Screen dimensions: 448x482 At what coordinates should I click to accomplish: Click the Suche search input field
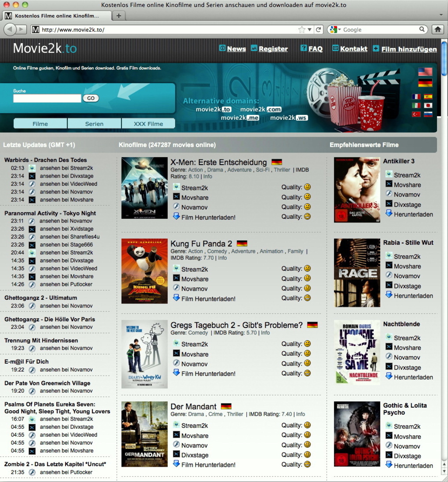click(x=47, y=98)
